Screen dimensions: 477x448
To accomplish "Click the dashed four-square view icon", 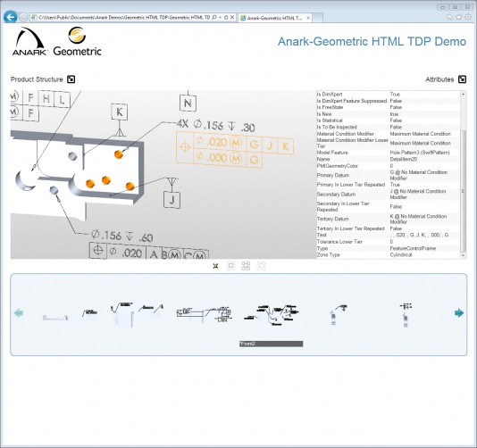I will click(261, 266).
